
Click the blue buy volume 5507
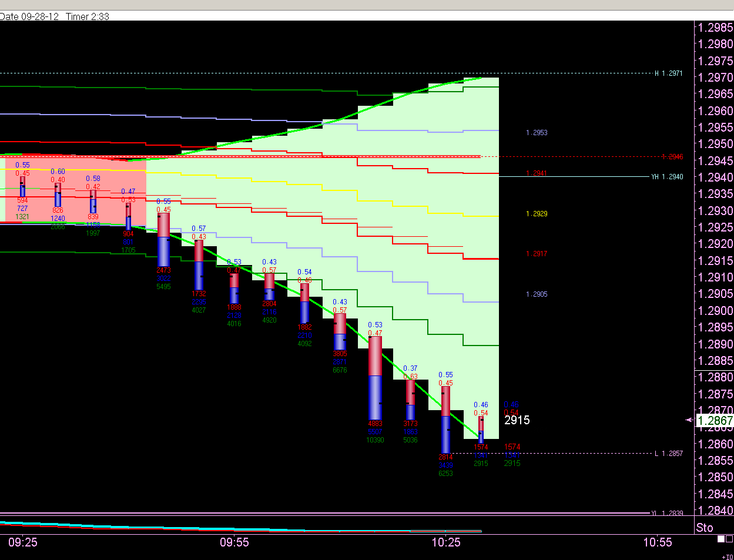pyautogui.click(x=375, y=432)
